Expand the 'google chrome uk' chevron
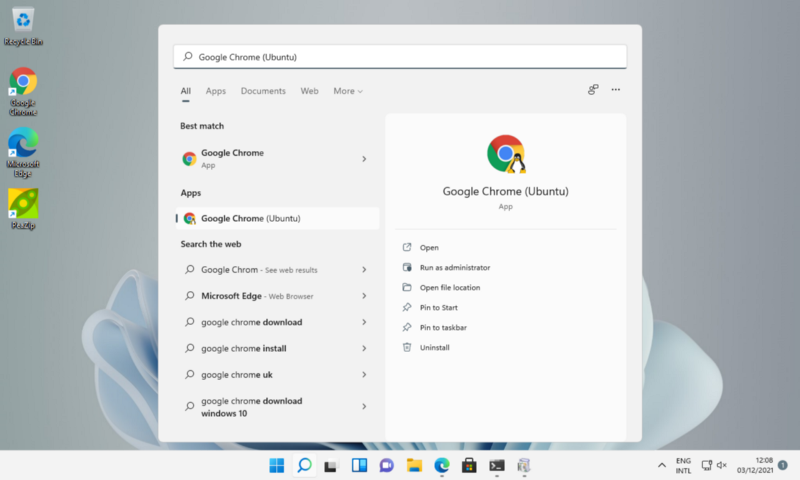Image resolution: width=800 pixels, height=480 pixels. [364, 374]
